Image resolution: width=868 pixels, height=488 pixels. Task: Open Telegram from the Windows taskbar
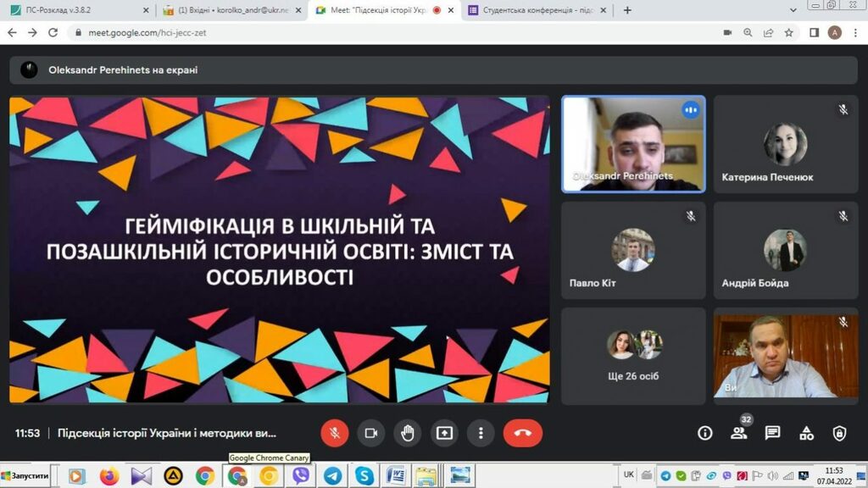(x=332, y=476)
